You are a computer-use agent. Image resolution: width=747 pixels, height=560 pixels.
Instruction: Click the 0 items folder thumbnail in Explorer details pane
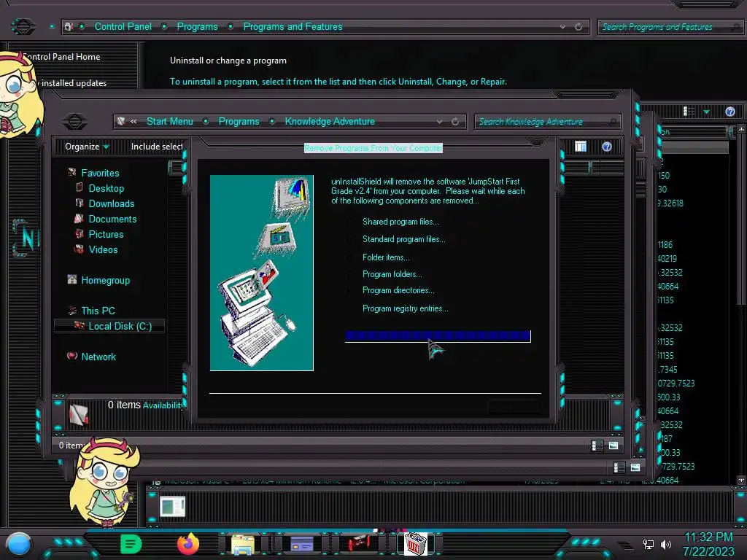pos(79,414)
